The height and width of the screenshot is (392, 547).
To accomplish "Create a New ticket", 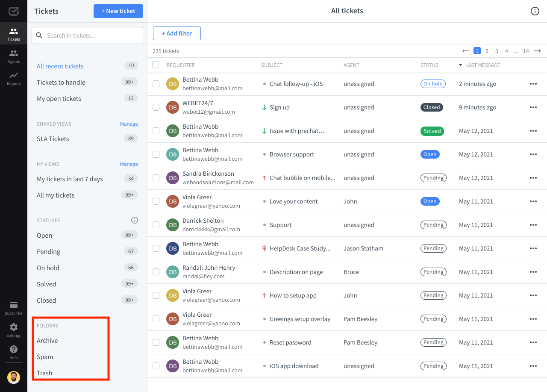I will pos(118,11).
